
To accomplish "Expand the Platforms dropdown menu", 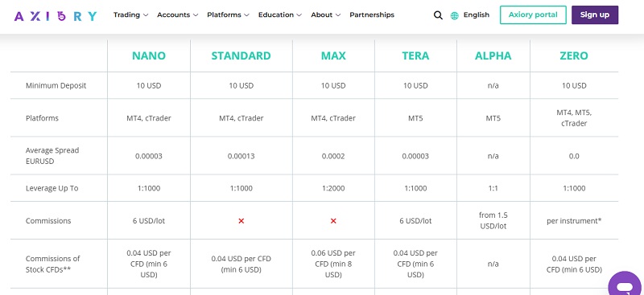I will [x=228, y=14].
